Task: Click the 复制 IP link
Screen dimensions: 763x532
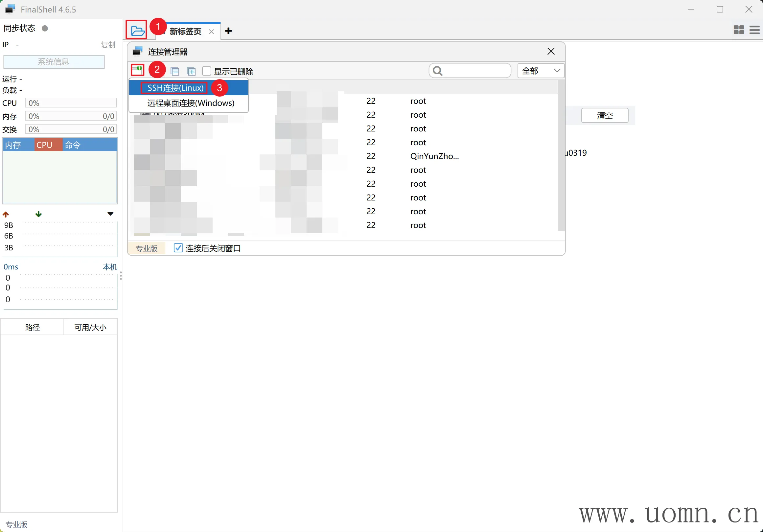Action: pos(108,45)
